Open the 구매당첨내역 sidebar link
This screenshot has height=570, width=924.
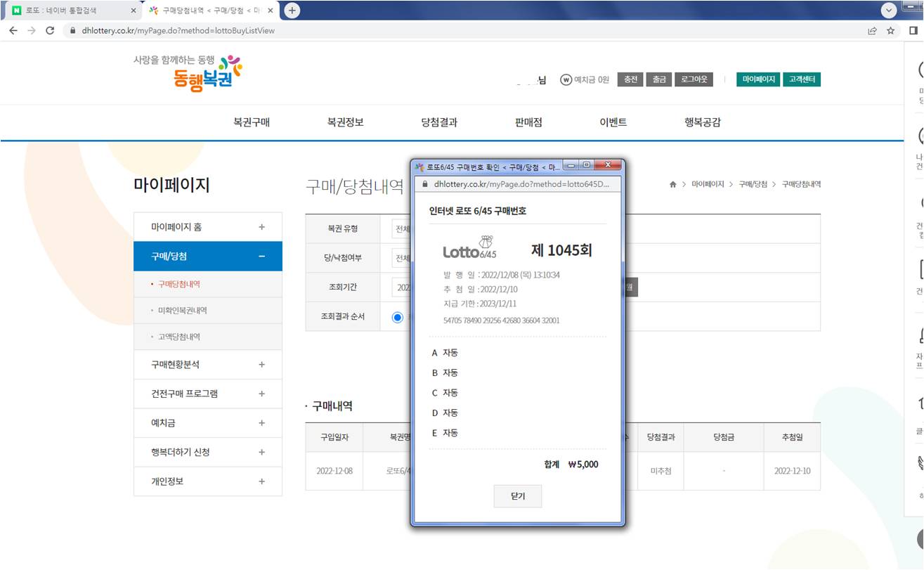(x=178, y=284)
